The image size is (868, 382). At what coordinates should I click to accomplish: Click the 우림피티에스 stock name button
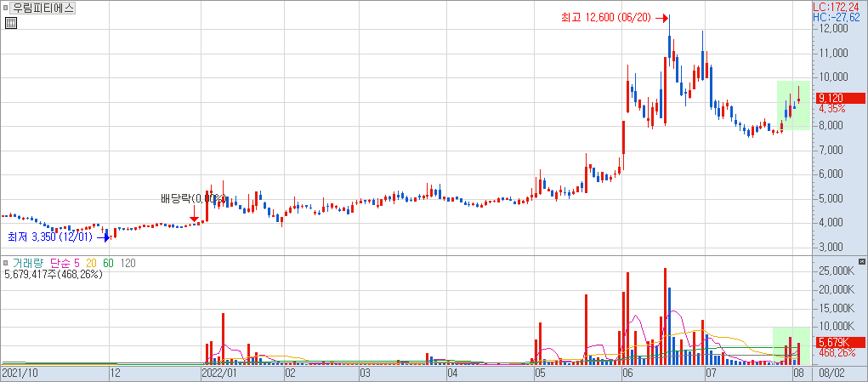click(x=43, y=9)
